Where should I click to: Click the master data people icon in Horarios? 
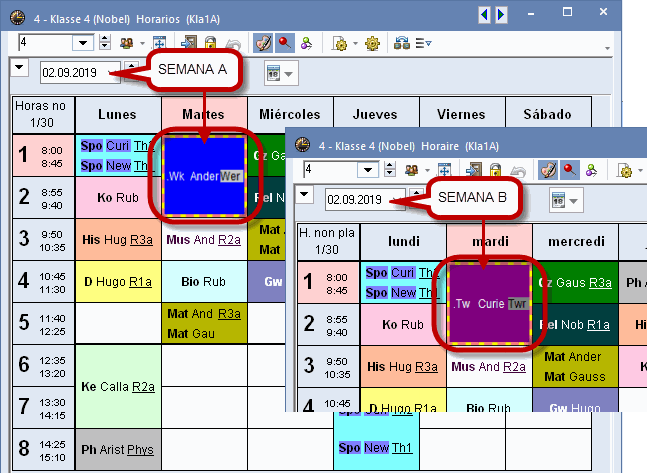coord(127,43)
